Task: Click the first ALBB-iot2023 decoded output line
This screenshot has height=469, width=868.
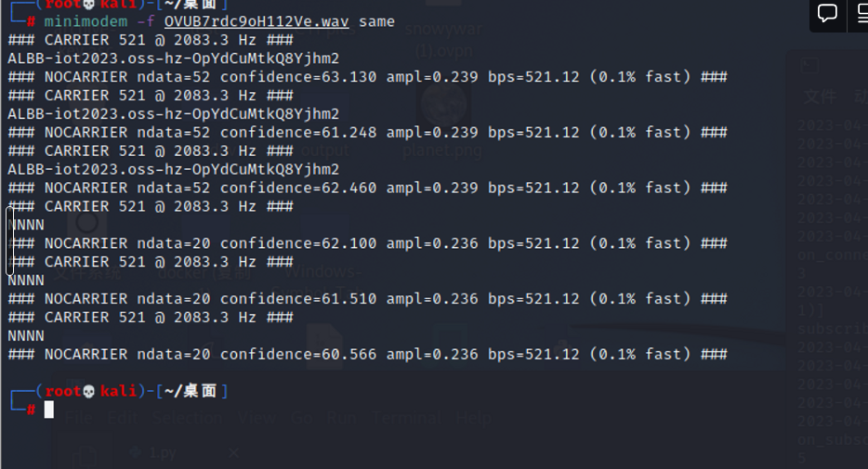Action: click(173, 59)
